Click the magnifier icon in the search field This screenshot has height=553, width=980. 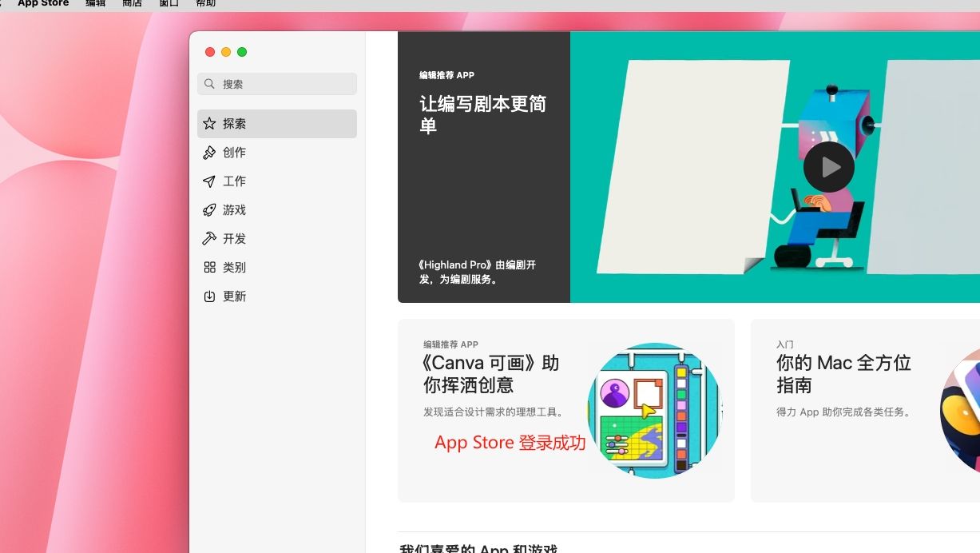click(209, 84)
